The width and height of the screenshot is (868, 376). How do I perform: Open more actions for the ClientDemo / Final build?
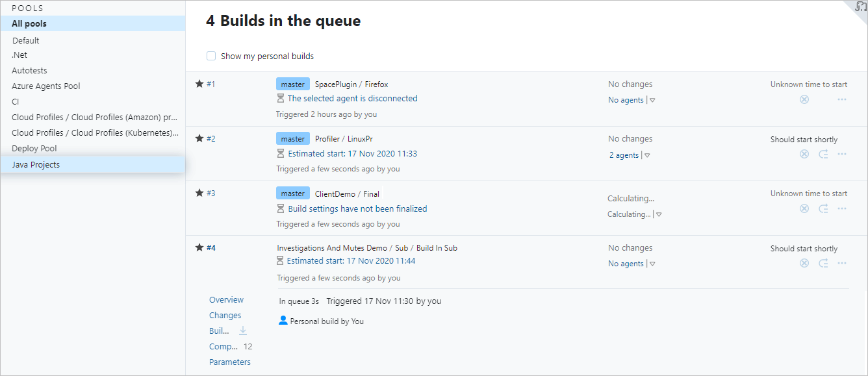(x=842, y=208)
